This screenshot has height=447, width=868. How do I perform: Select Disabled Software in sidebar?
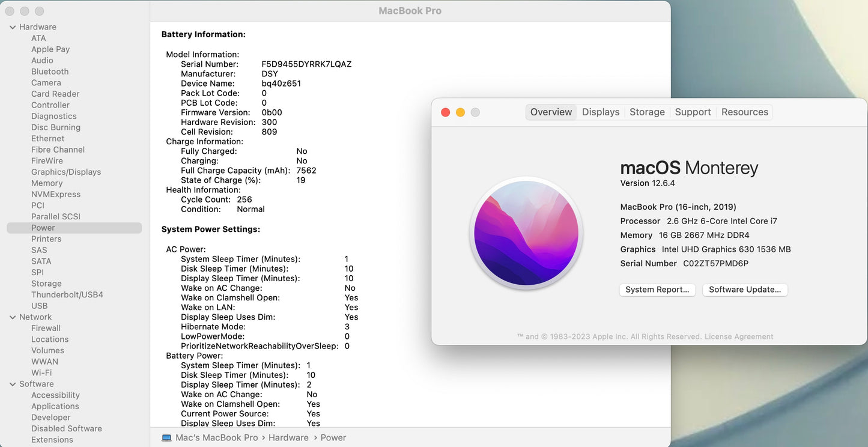67,429
